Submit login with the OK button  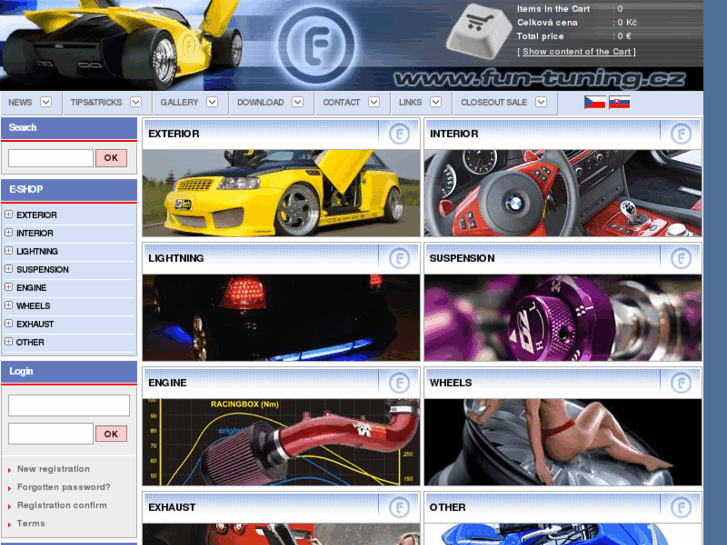[x=111, y=434]
